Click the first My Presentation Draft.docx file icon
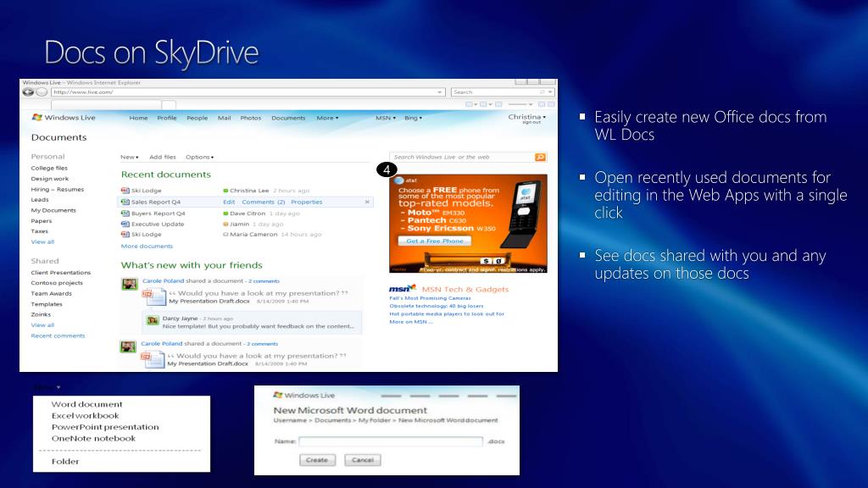The height and width of the screenshot is (488, 868). [x=154, y=297]
